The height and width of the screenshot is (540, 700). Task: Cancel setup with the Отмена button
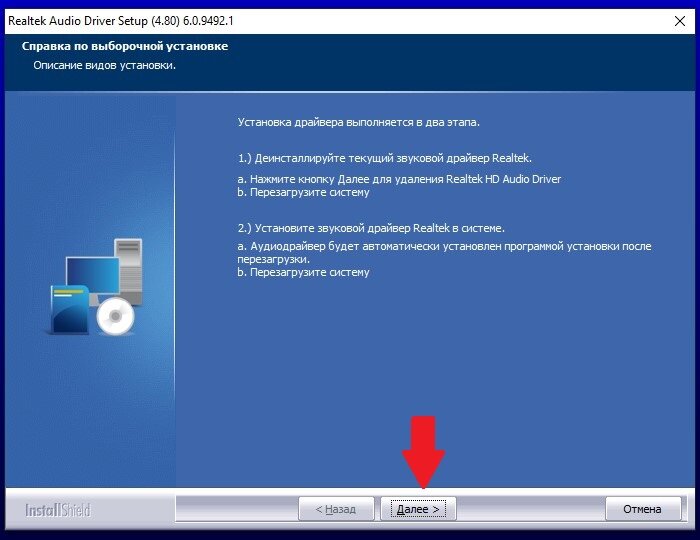(x=643, y=509)
